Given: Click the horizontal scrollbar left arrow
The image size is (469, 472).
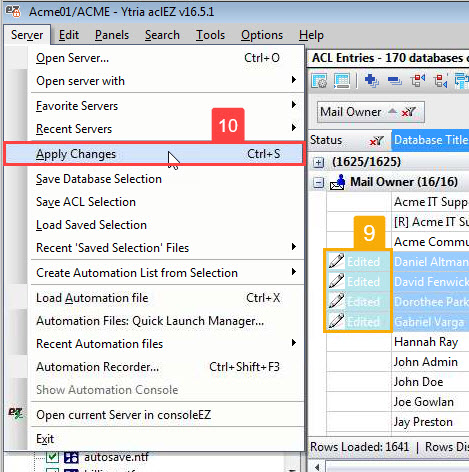Looking at the screenshot, I should [317, 467].
